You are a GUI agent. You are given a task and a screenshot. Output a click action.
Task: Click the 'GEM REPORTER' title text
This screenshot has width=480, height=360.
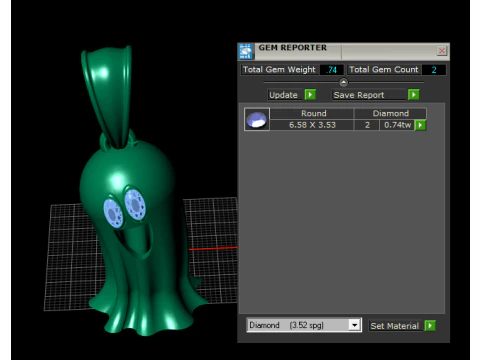click(293, 48)
